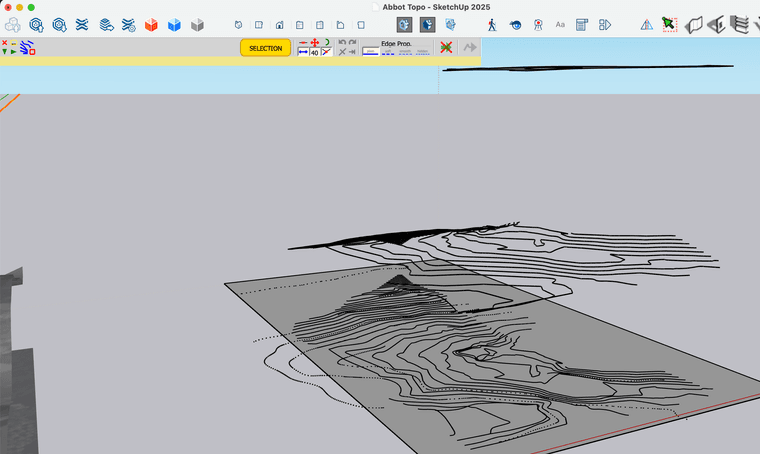The height and width of the screenshot is (454, 760).
Task: Click the Position Camera tool
Action: [538, 24]
